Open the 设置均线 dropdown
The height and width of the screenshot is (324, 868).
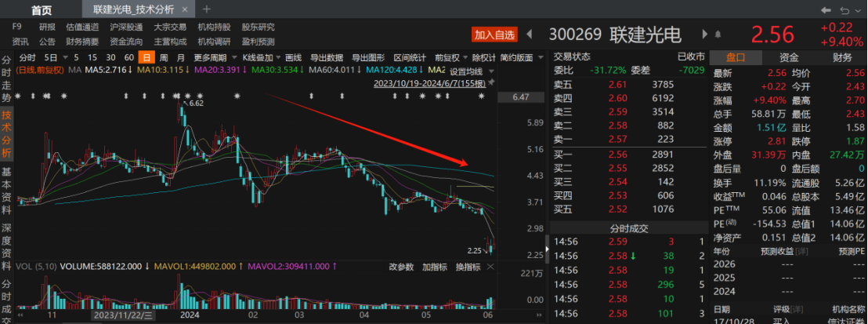472,71
